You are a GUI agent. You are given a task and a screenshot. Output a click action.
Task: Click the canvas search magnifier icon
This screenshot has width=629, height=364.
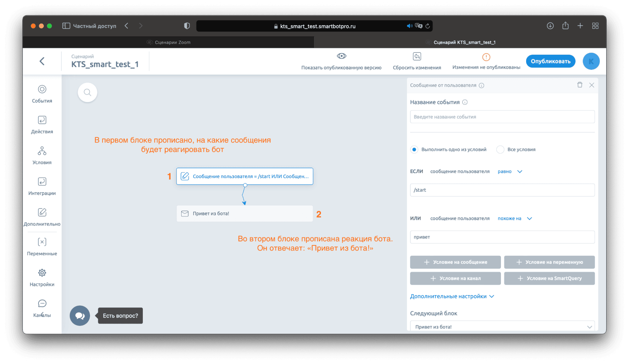(87, 92)
